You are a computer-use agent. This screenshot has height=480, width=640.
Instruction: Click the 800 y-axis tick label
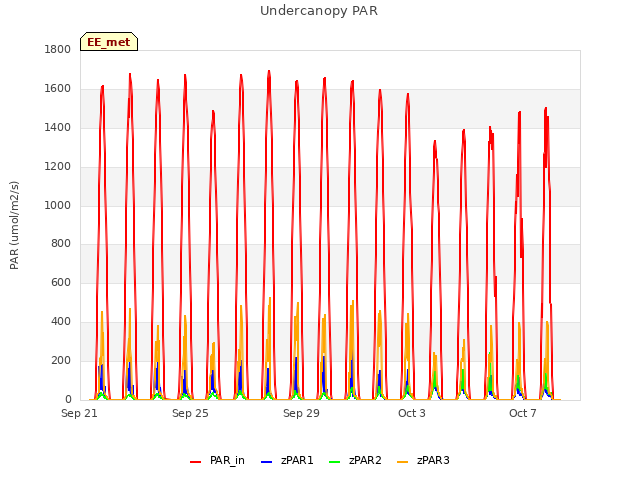click(61, 244)
